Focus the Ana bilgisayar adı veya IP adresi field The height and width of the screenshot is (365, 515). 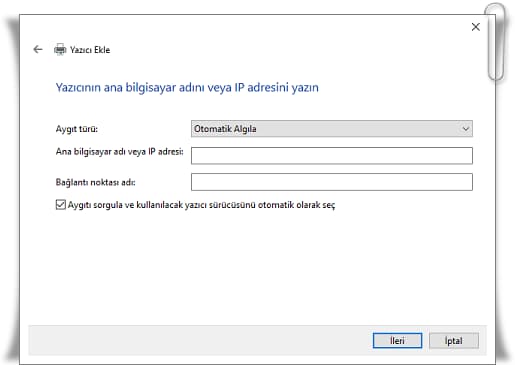point(332,156)
